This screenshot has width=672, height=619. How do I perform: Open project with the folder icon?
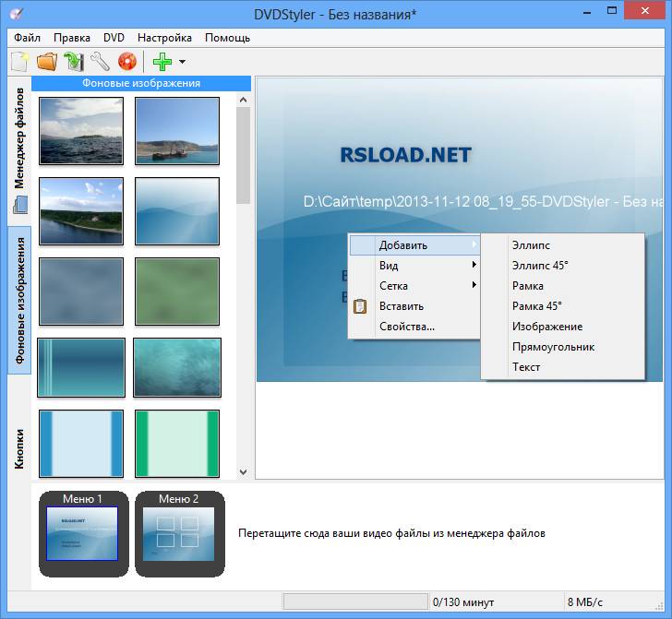pos(47,62)
